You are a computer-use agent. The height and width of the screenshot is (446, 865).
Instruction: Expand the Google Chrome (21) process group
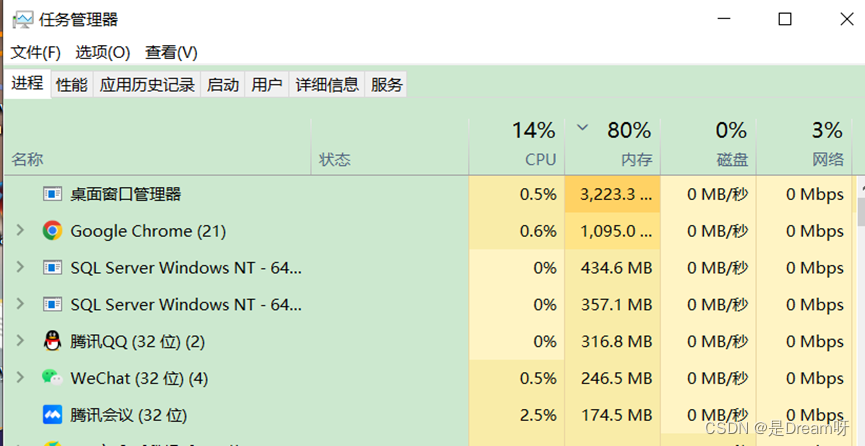pos(20,230)
